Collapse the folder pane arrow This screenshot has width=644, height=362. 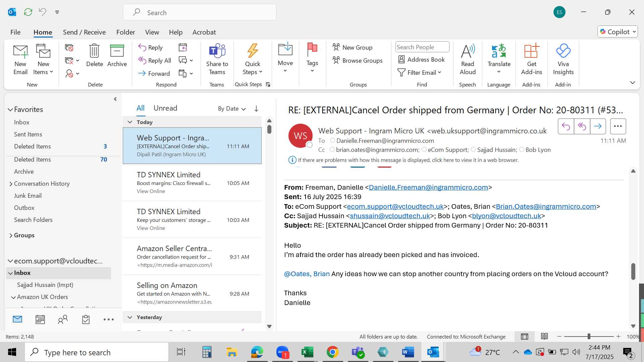[x=115, y=99]
